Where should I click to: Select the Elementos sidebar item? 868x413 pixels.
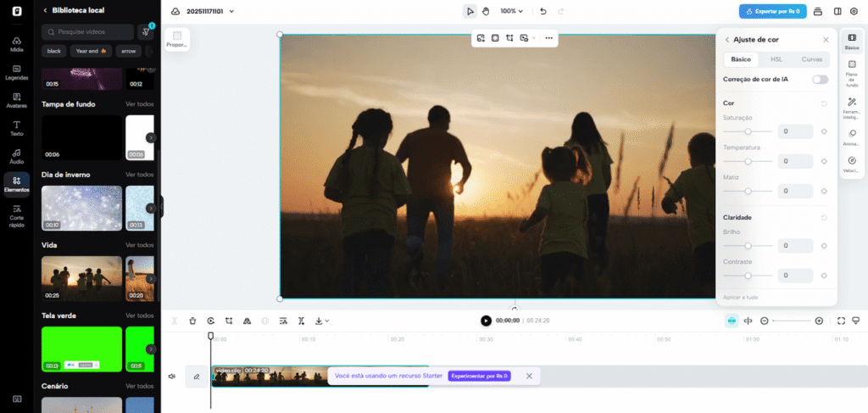[17, 184]
